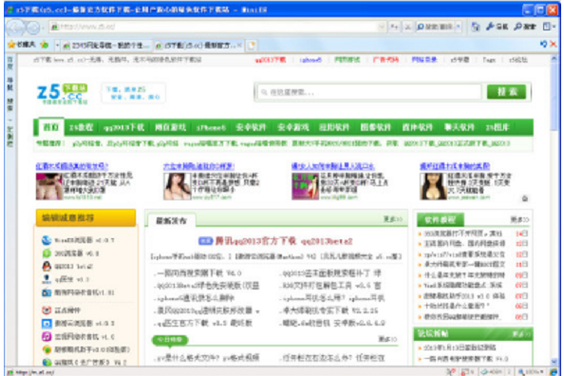The width and height of the screenshot is (564, 376).
Task: Click the browser Forward arrow button
Action: (33, 27)
